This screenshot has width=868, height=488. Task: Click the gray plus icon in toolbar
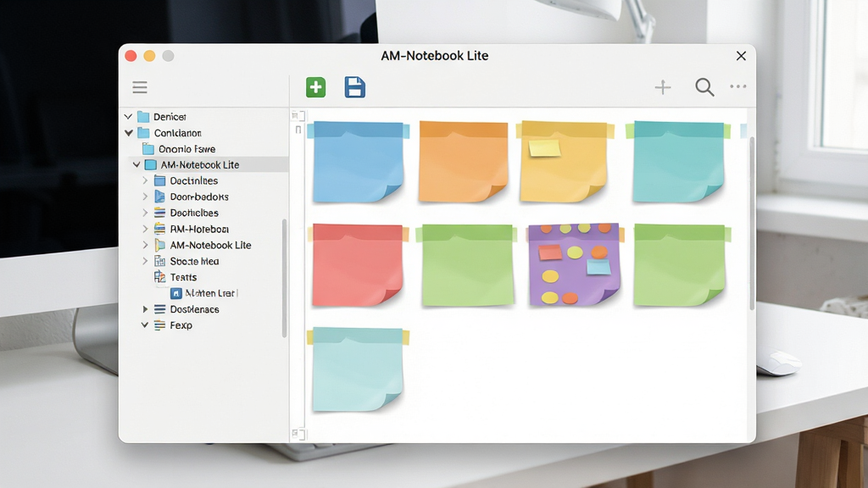click(x=663, y=87)
